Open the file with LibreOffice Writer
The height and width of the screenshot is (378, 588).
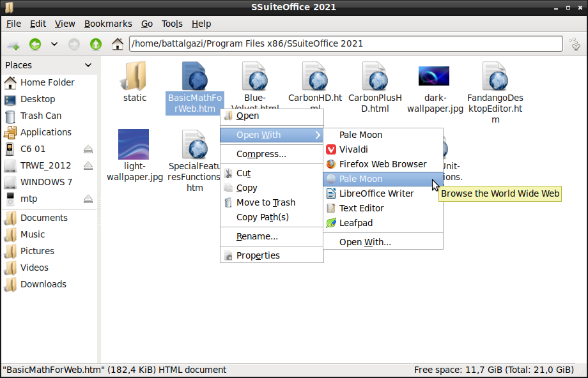383,193
